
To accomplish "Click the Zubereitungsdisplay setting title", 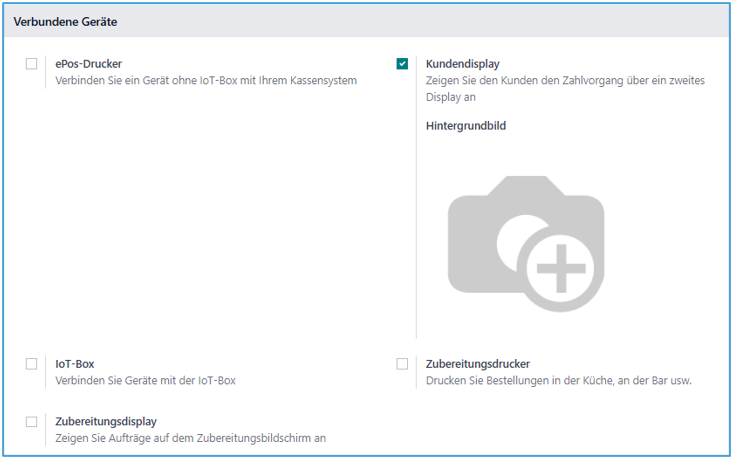I will pos(106,422).
